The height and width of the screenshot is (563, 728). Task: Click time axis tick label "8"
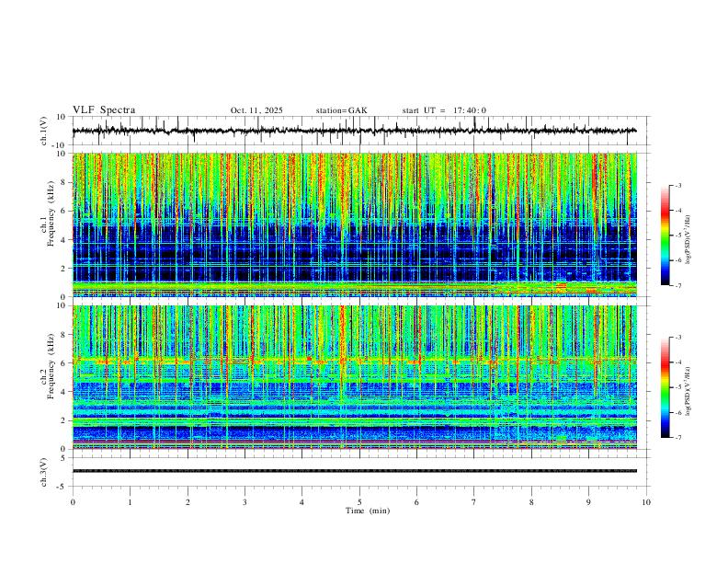(x=531, y=502)
